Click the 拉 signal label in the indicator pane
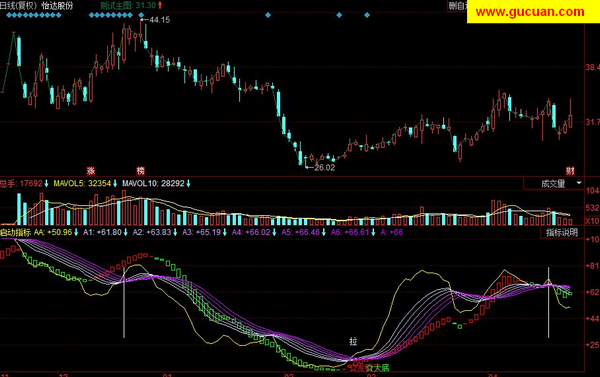 [x=353, y=341]
